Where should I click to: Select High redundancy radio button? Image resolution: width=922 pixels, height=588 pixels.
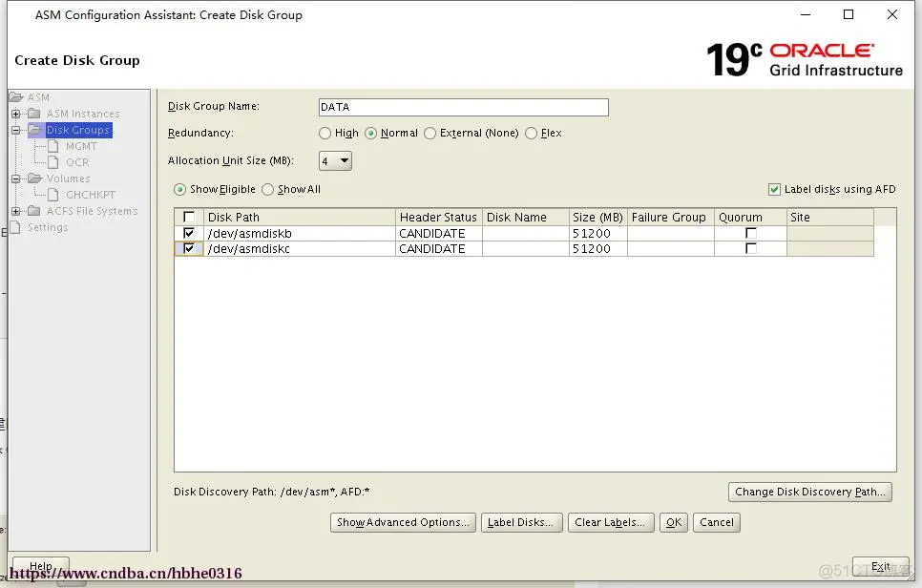click(325, 134)
